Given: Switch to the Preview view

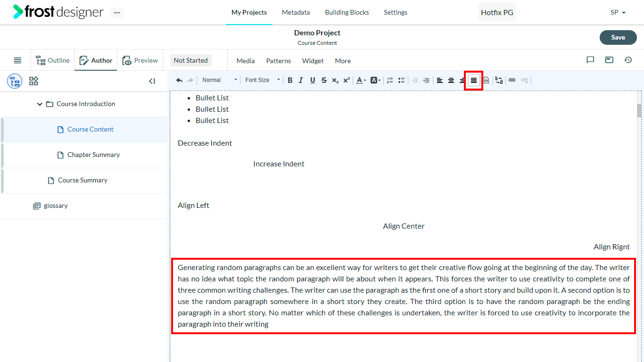Looking at the screenshot, I should pos(140,60).
